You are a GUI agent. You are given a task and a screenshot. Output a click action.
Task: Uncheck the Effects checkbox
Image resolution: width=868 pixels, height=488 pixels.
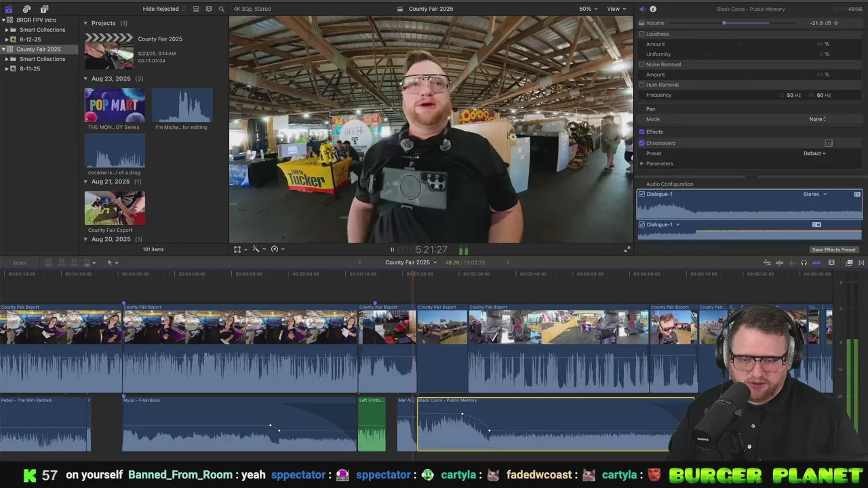pyautogui.click(x=642, y=131)
